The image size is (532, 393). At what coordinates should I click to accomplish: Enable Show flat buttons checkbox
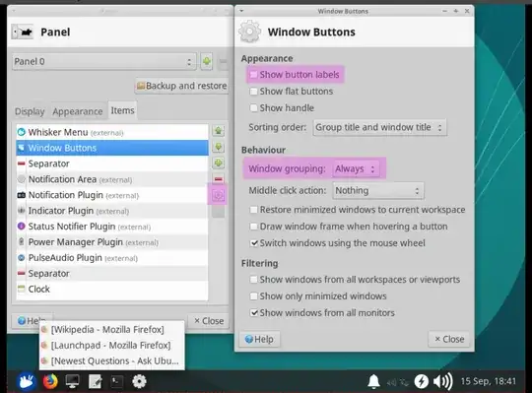[254, 92]
